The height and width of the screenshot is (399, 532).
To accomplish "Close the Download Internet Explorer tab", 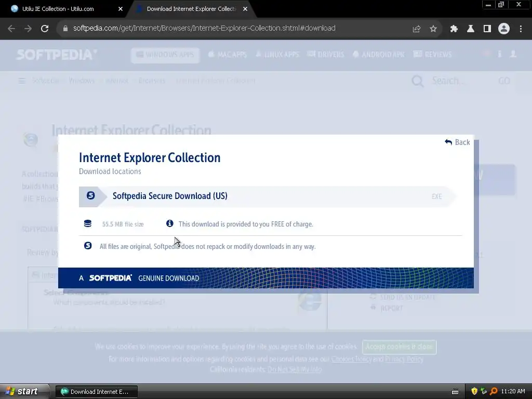I will 245,9.
